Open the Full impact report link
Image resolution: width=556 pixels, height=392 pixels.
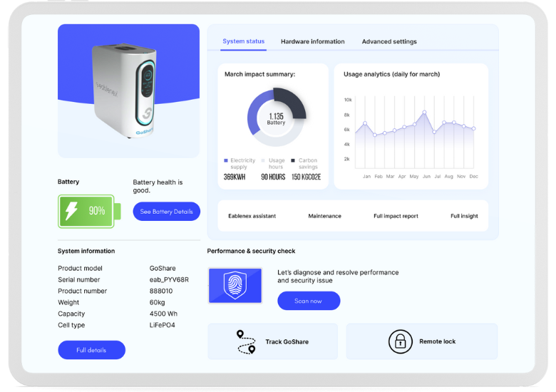[x=396, y=216]
